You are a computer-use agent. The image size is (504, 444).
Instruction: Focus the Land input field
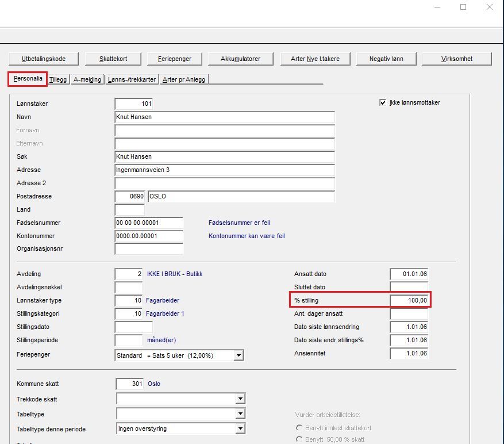(129, 209)
